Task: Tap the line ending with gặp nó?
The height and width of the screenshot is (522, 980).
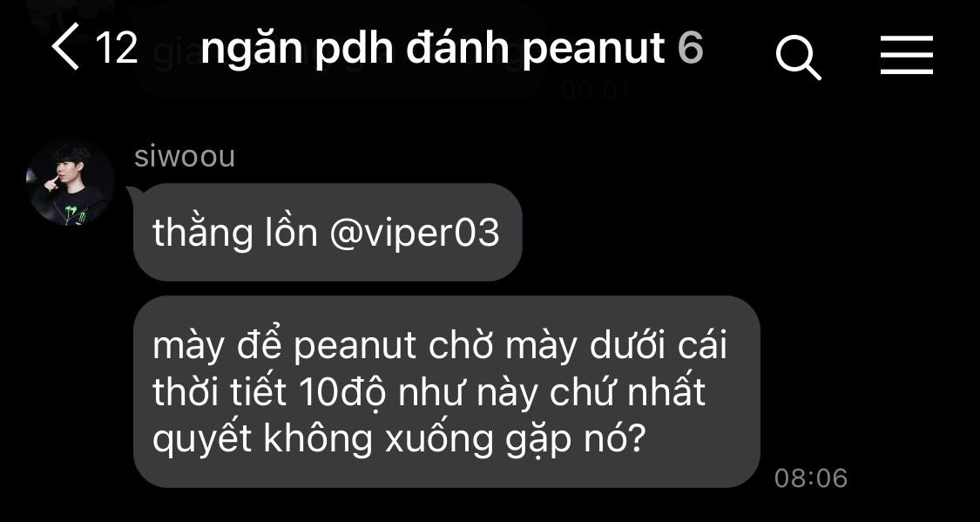Action: (x=398, y=441)
